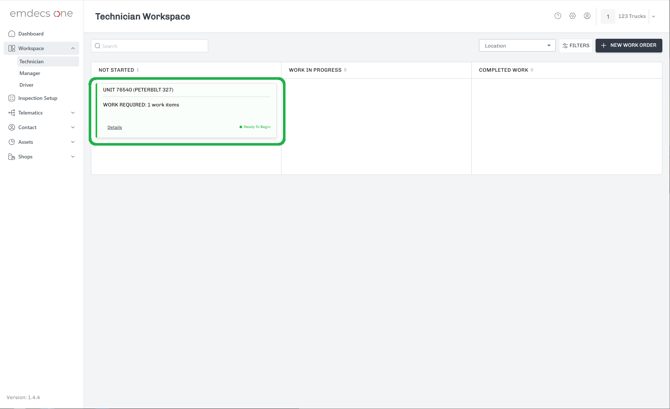Go to Dashboard
Screen dimensions: 670x409
click(x=31, y=33)
